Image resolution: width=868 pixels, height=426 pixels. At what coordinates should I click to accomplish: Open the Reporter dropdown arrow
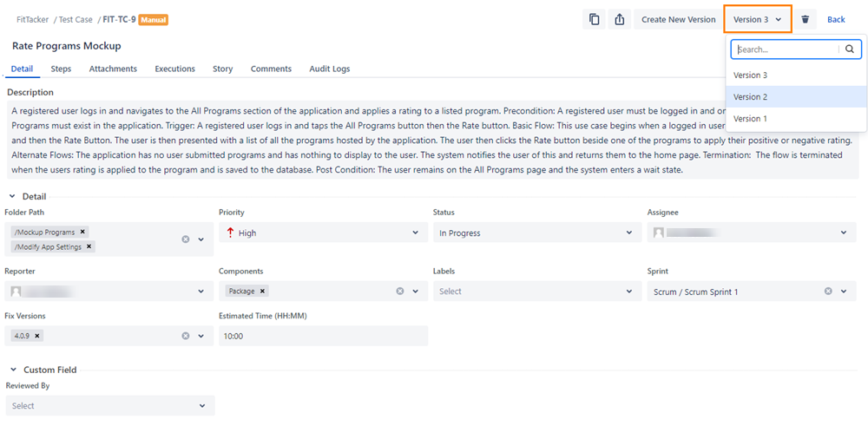(201, 291)
